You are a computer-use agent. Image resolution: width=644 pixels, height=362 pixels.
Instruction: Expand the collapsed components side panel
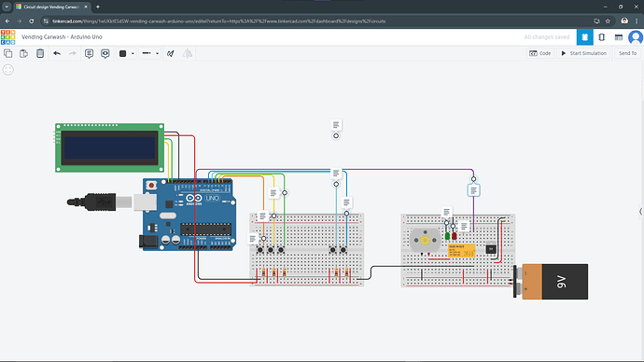click(640, 212)
